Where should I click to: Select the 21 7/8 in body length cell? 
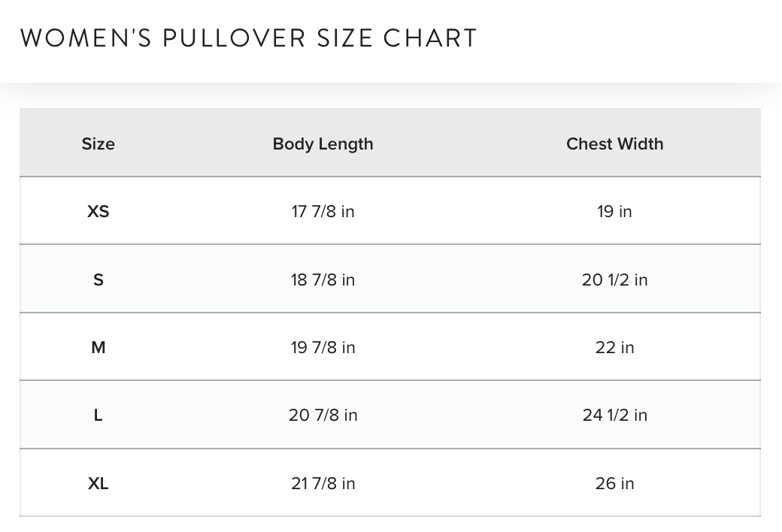(x=323, y=483)
